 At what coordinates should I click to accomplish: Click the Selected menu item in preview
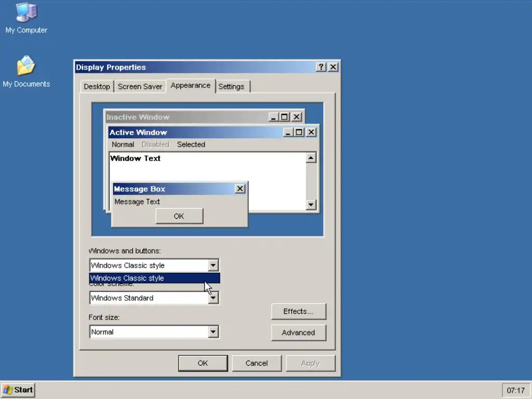191,144
